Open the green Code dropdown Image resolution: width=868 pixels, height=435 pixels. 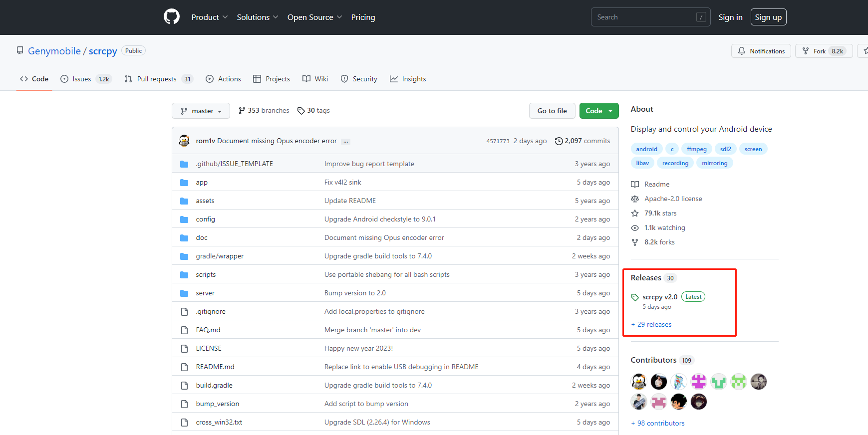(x=599, y=111)
